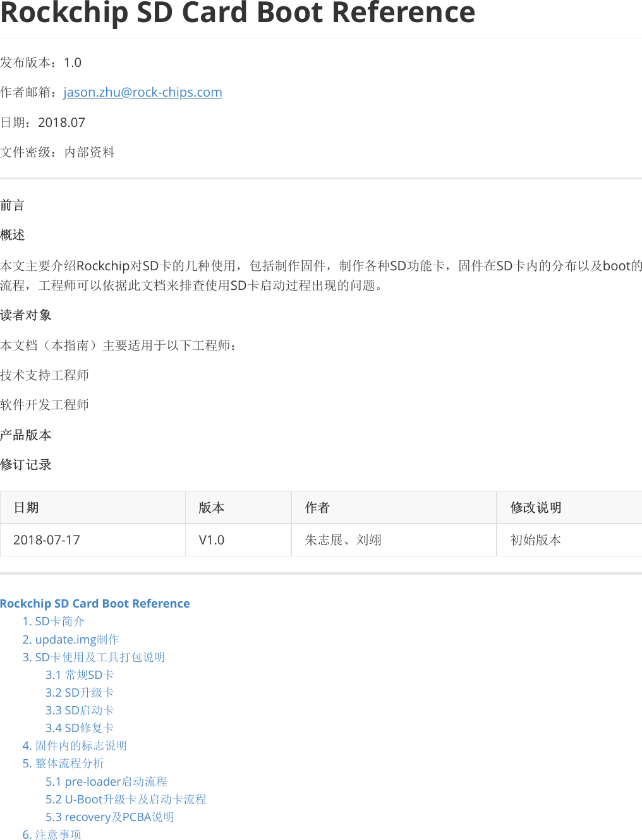Click the 日期 table header cell
Screen dimensions: 642x840
click(93, 507)
